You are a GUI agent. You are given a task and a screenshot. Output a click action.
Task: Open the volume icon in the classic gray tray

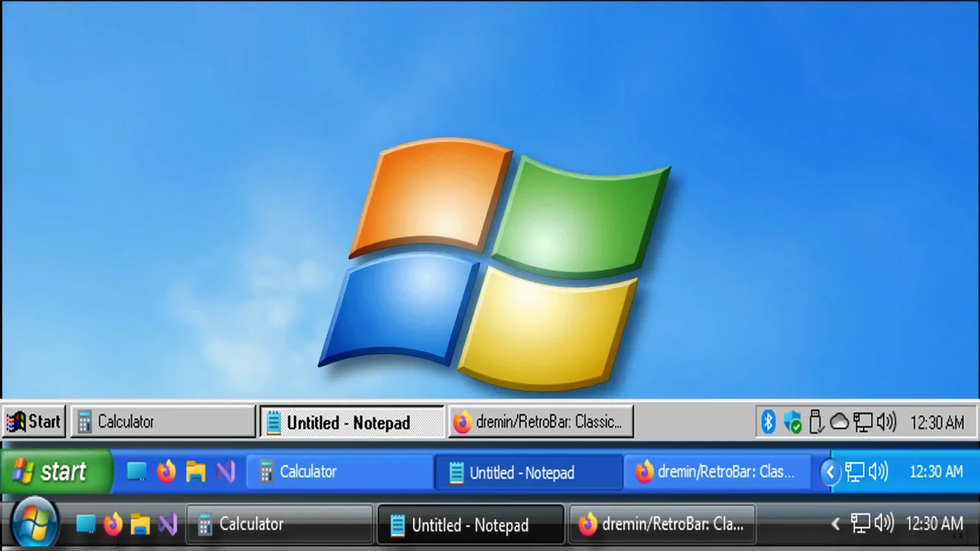coord(887,422)
